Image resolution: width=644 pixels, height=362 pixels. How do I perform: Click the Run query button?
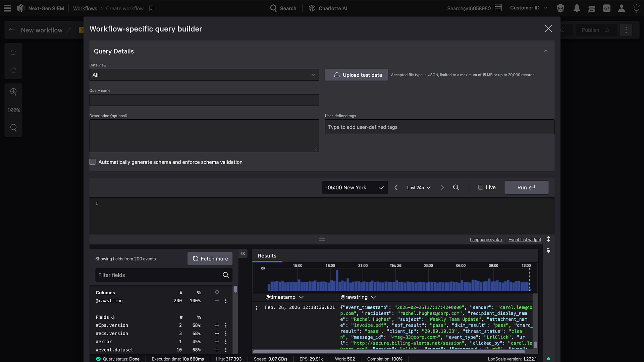pyautogui.click(x=526, y=188)
